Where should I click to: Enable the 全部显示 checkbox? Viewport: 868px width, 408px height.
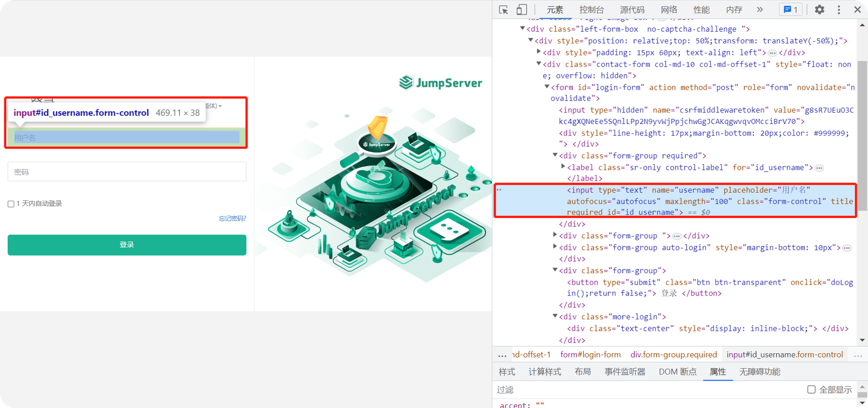tap(811, 389)
